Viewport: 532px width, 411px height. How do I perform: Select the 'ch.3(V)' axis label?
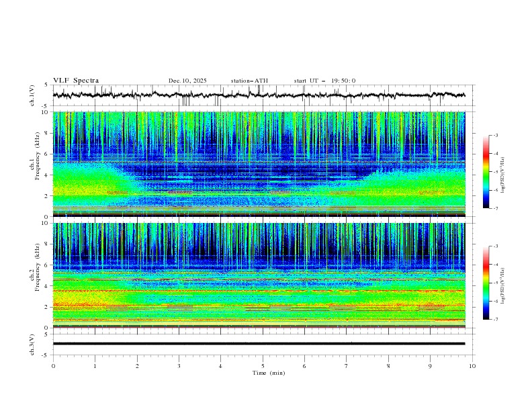tap(32, 345)
